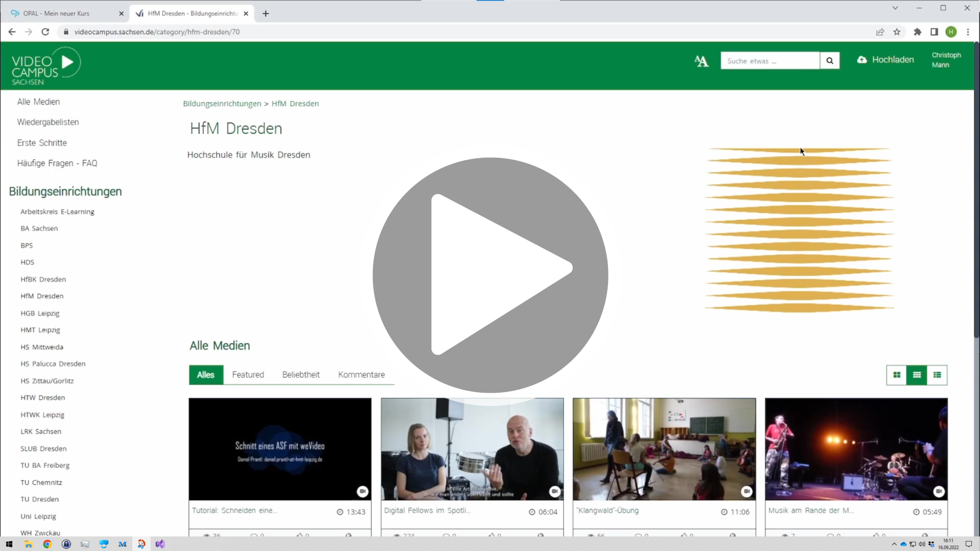Open TU Dresden category
Screen dimensions: 980x551
pos(40,499)
